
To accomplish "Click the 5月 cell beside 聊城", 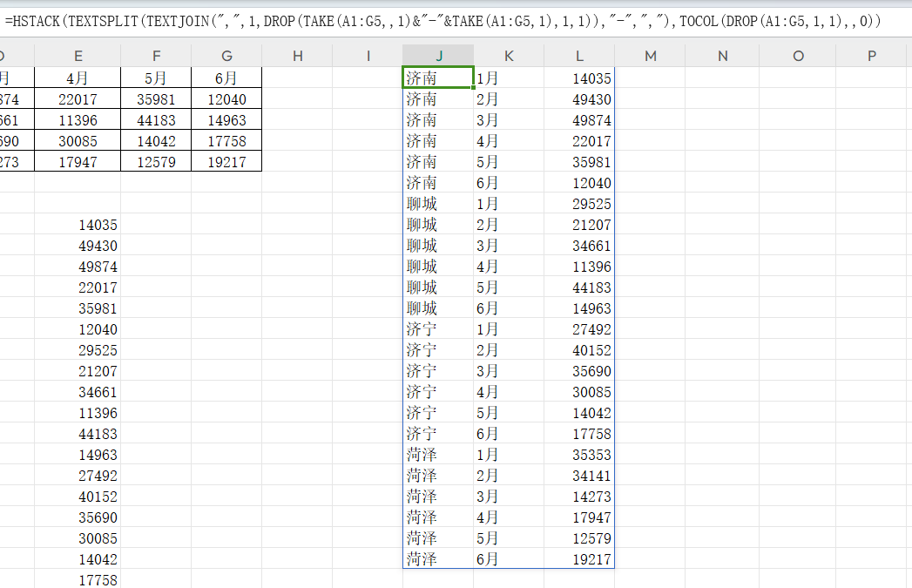I will pos(509,287).
